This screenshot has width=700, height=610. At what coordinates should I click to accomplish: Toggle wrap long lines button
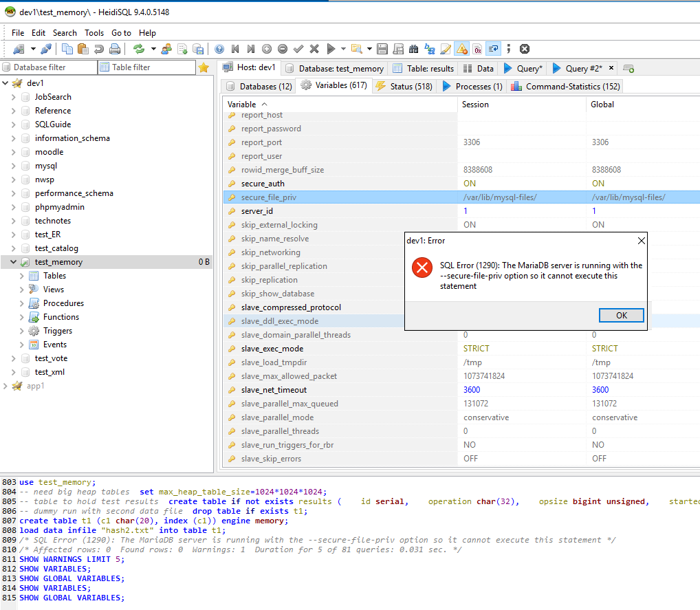pyautogui.click(x=493, y=49)
